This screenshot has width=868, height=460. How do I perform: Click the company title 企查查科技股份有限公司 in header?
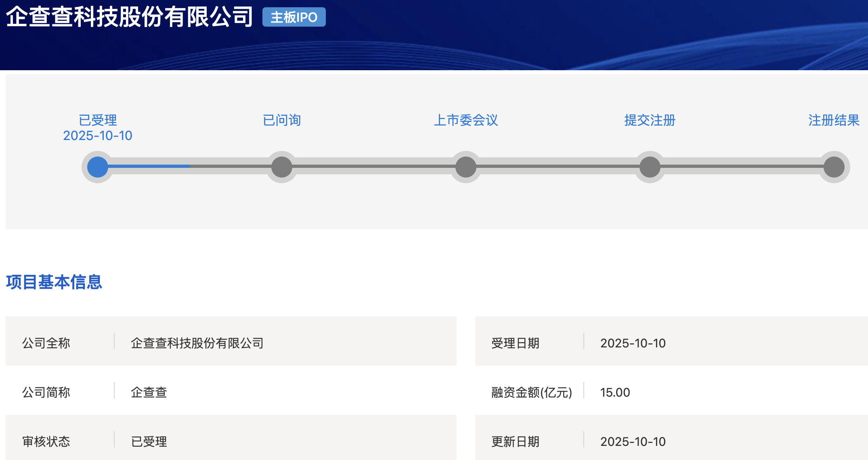[129, 17]
